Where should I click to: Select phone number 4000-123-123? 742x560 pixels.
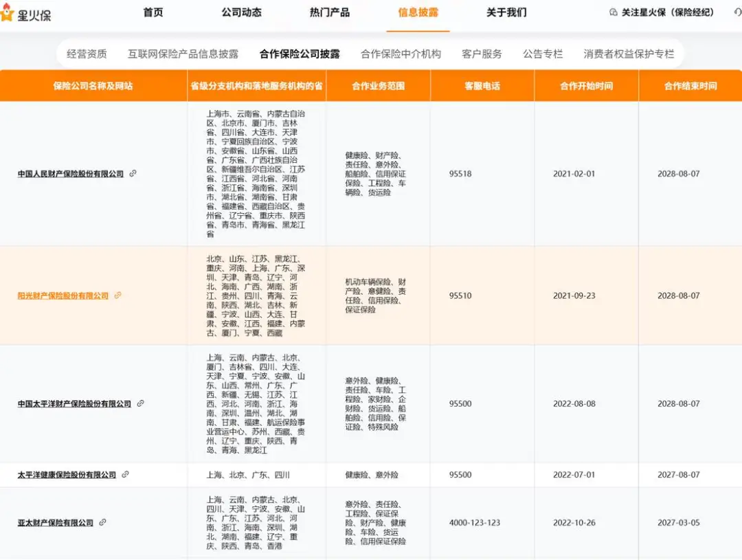pos(475,523)
